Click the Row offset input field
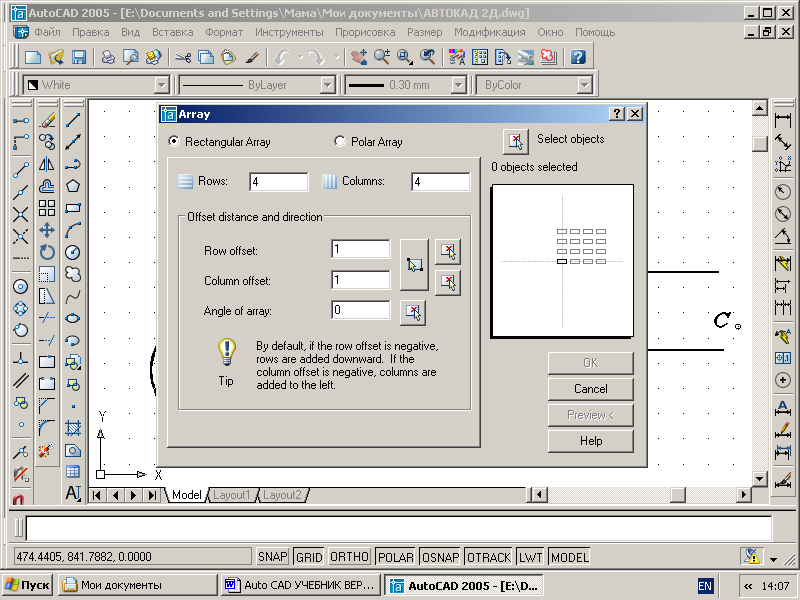The image size is (800, 600). [360, 249]
